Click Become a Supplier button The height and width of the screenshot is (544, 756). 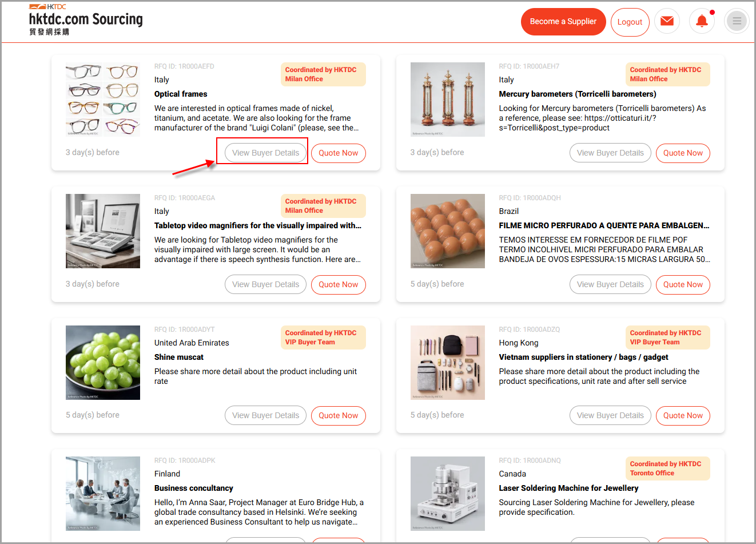click(563, 22)
